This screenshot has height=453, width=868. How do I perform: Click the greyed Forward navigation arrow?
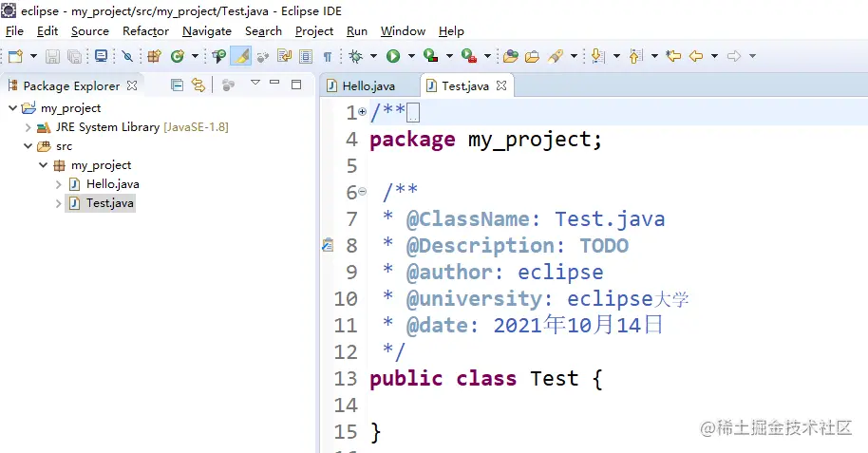734,56
